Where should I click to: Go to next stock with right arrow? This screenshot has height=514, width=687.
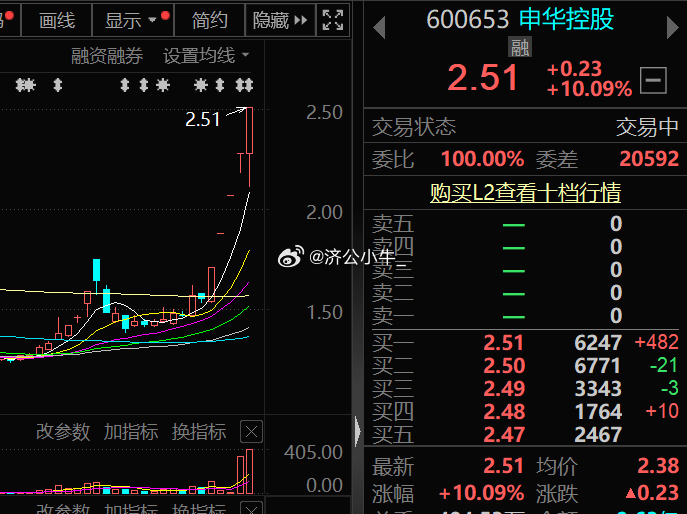(673, 27)
